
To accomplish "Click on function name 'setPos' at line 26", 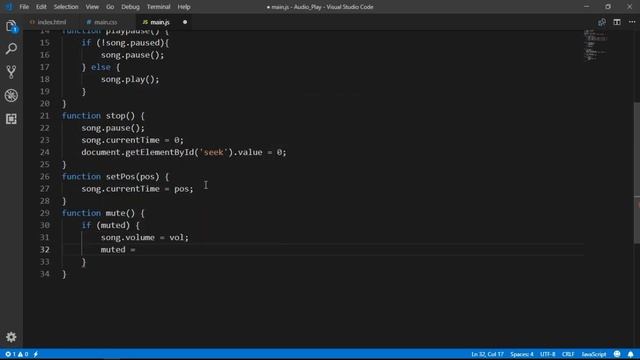I will (x=120, y=177).
